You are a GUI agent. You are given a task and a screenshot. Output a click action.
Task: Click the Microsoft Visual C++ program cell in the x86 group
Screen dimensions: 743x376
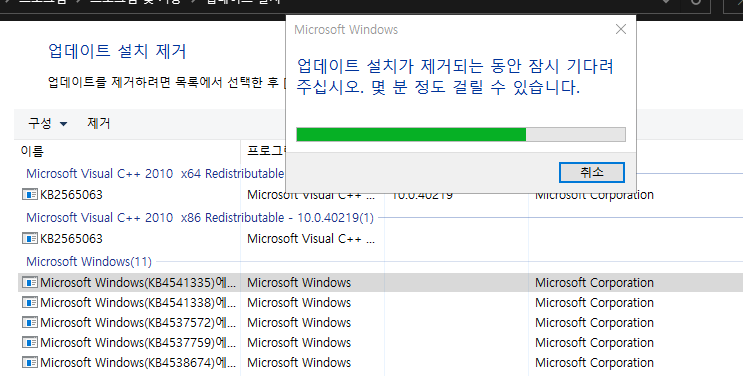click(x=311, y=238)
